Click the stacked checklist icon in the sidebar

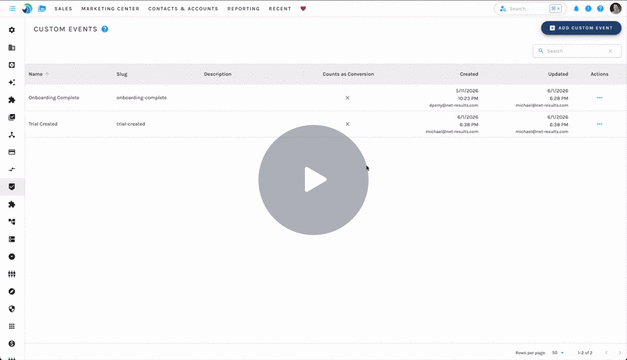pos(12,117)
